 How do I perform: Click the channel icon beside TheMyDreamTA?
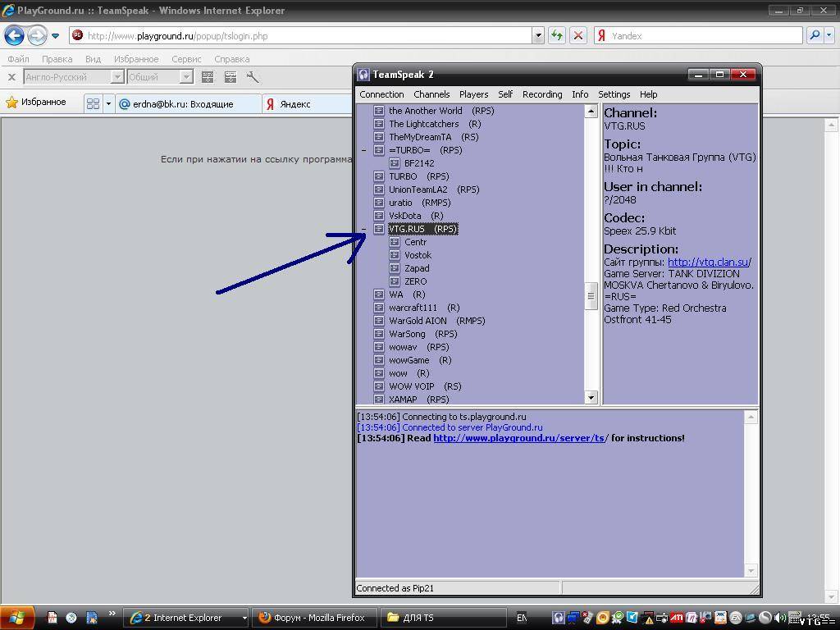(379, 137)
